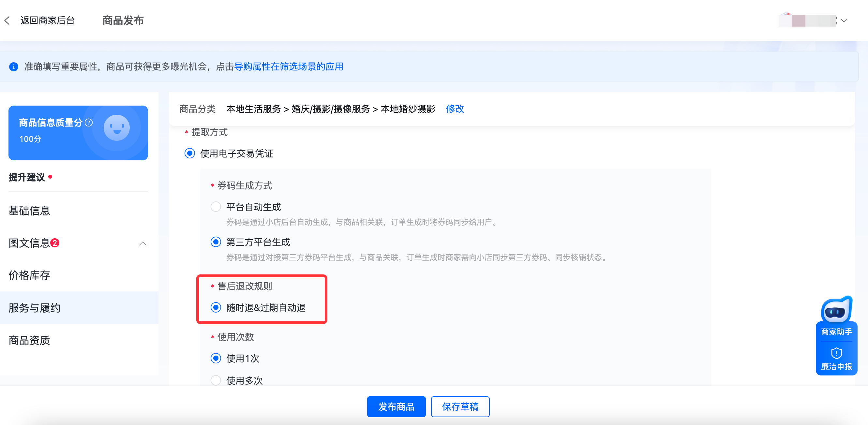Click the 商品发布 page title

[123, 21]
